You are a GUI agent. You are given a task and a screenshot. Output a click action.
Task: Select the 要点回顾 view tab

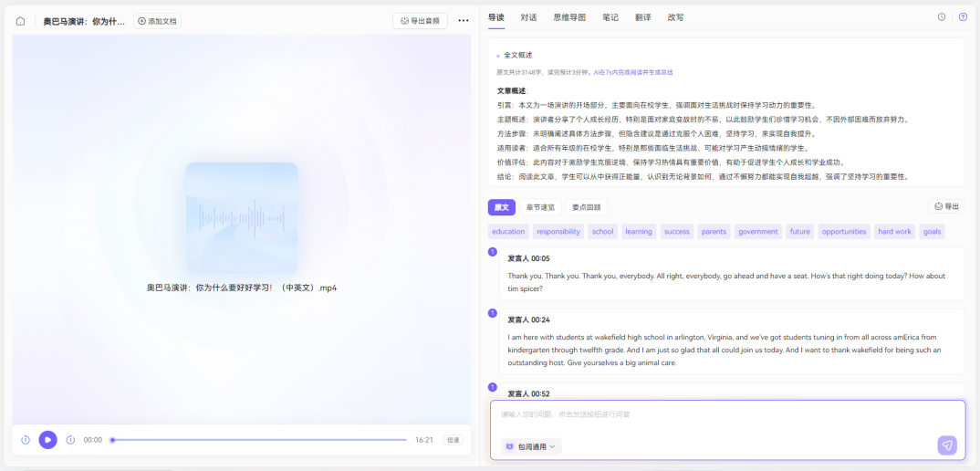586,208
